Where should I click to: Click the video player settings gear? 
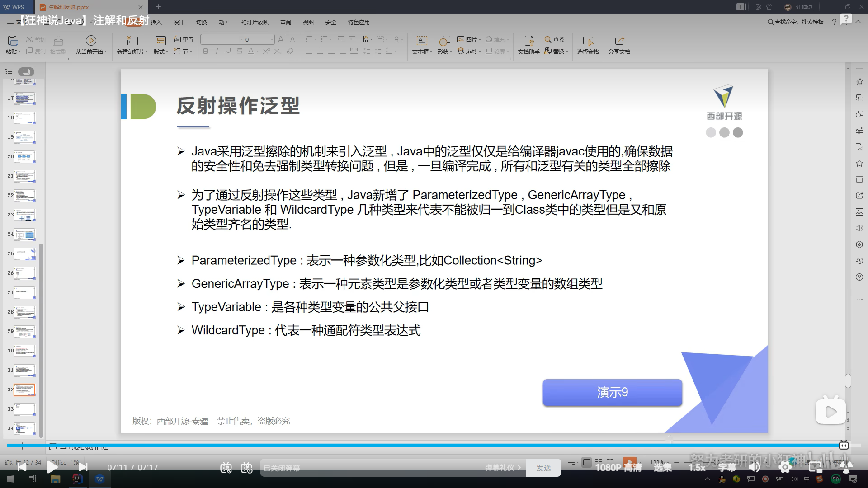pyautogui.click(x=785, y=467)
